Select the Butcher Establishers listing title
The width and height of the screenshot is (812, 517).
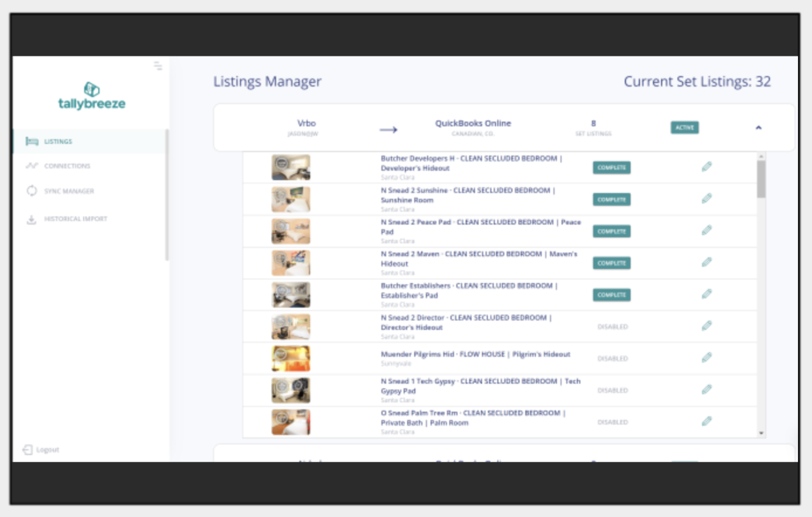(469, 291)
